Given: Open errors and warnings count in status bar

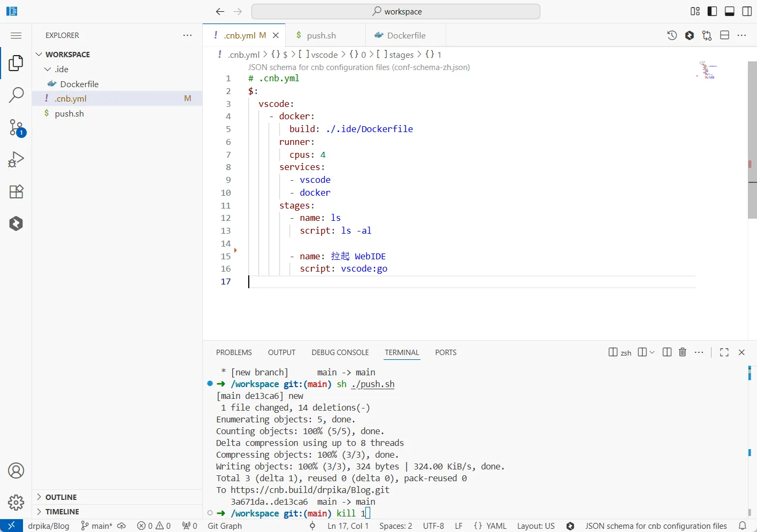Looking at the screenshot, I should pyautogui.click(x=154, y=526).
